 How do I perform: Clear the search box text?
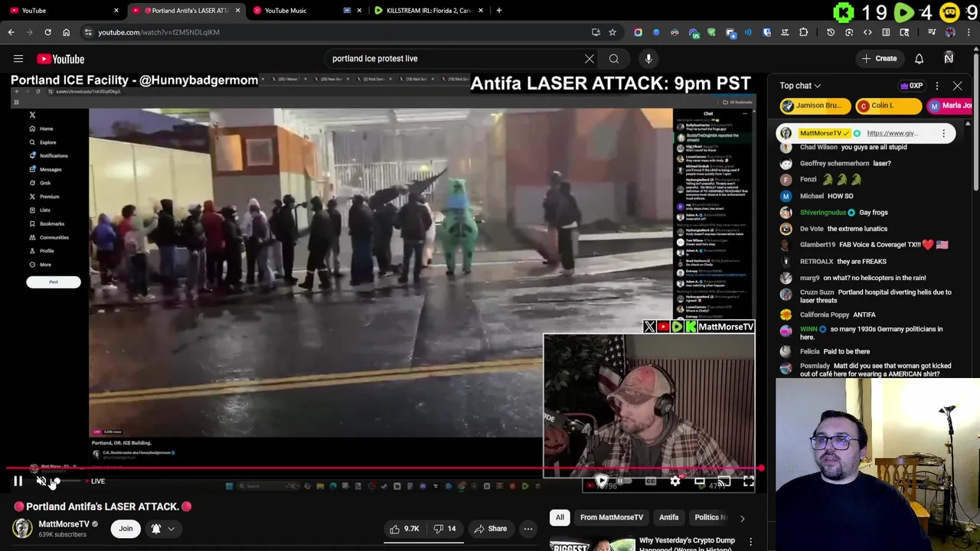[x=590, y=59]
